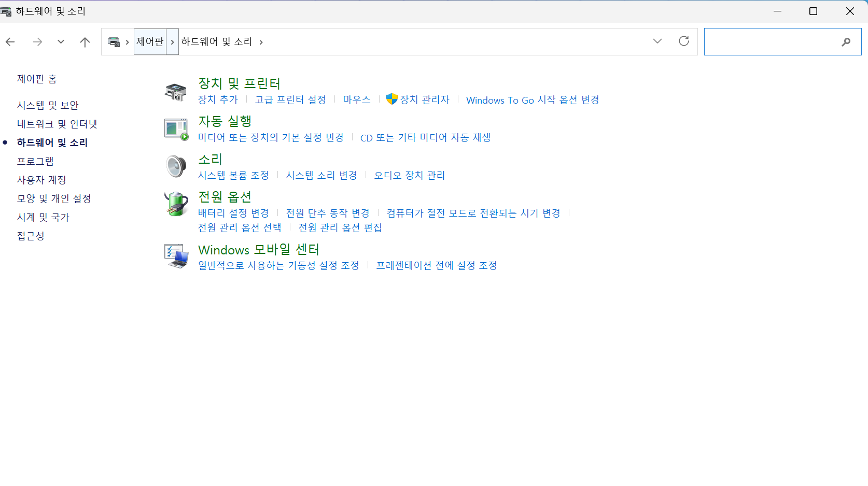The image size is (868, 486).
Task: Click the refresh icon in the address bar
Action: [684, 41]
